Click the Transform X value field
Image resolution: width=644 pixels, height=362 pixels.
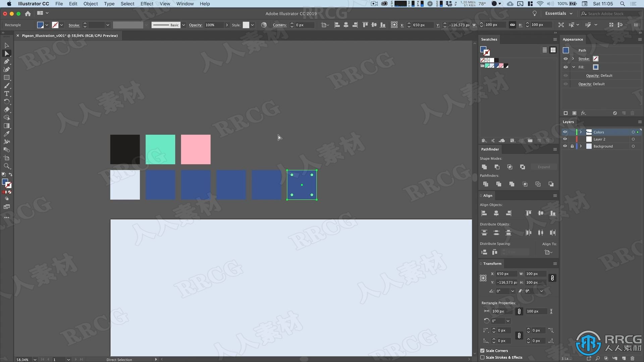(506, 274)
